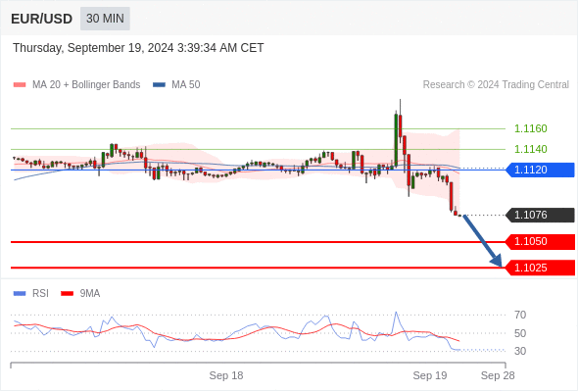The image size is (578, 392).
Task: Click the MA 20 + Bollinger Bands legend swatch
Action: pyautogui.click(x=20, y=85)
